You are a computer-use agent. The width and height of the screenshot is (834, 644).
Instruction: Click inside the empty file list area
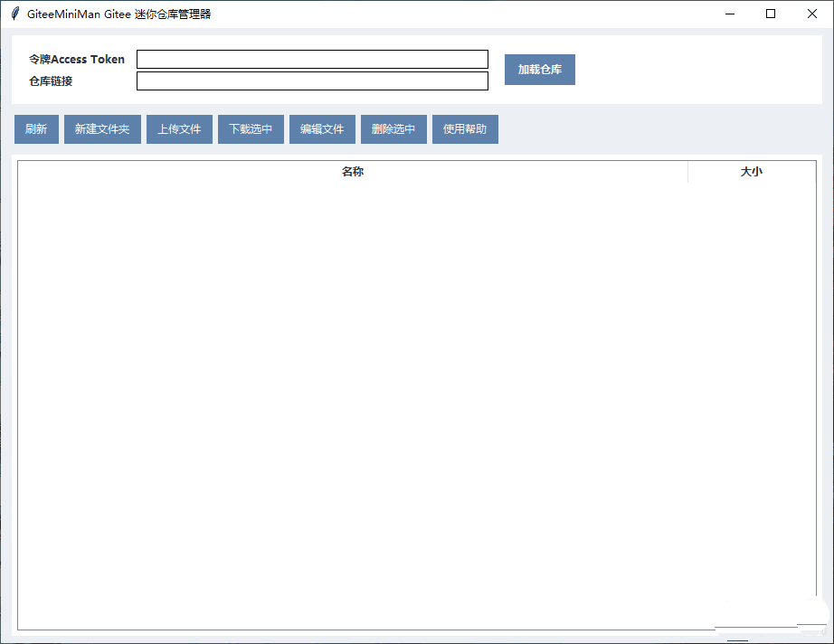pos(416,398)
